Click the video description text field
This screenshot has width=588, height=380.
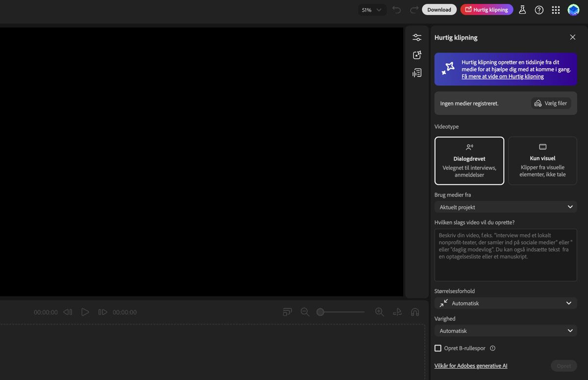click(505, 255)
